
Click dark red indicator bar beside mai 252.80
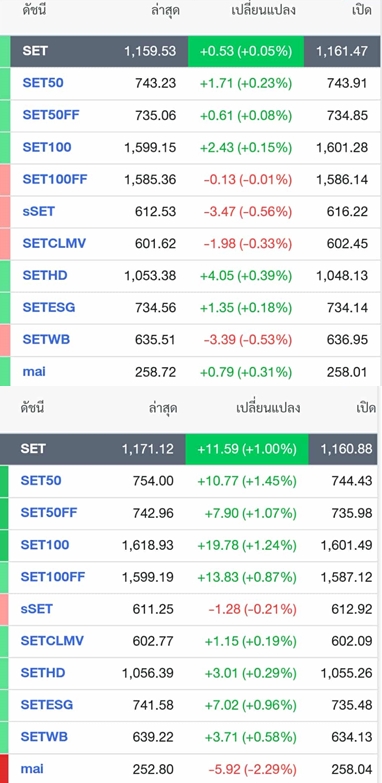point(4,769)
